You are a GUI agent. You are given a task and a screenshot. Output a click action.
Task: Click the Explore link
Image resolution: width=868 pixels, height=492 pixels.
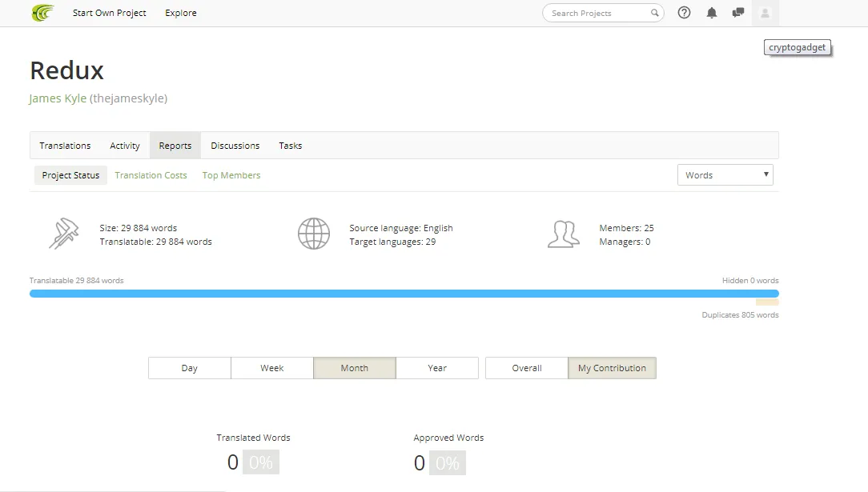pyautogui.click(x=180, y=13)
